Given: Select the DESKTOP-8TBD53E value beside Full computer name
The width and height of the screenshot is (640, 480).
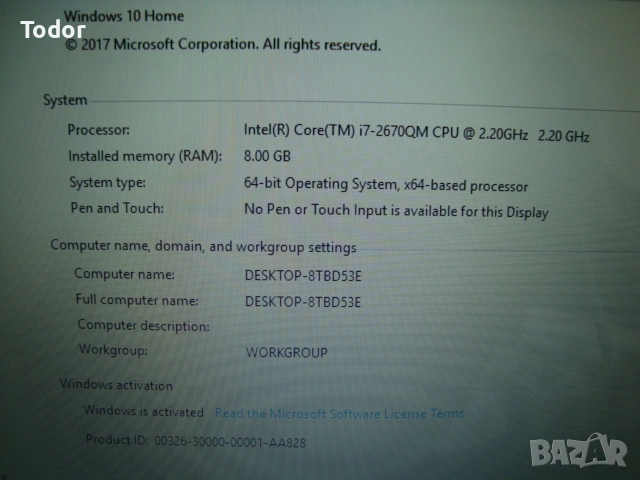Looking at the screenshot, I should pyautogui.click(x=303, y=301).
